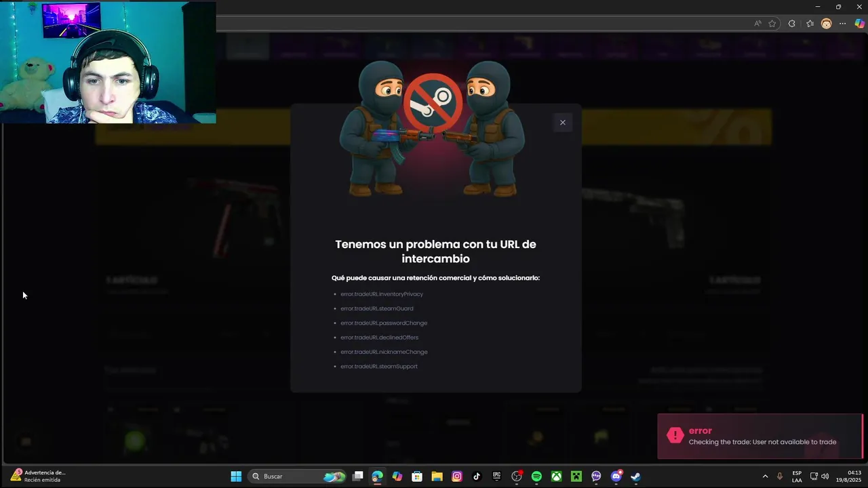Open volume control tray icon

click(825, 476)
